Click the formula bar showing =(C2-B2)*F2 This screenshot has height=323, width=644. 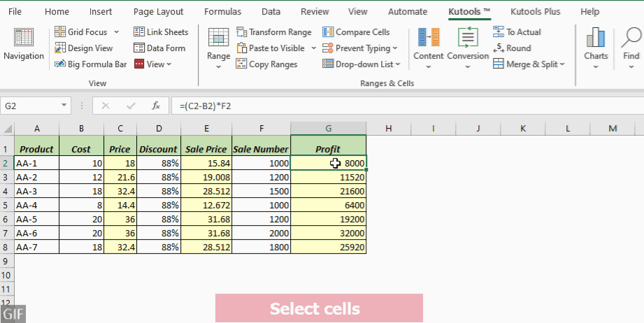click(x=408, y=106)
